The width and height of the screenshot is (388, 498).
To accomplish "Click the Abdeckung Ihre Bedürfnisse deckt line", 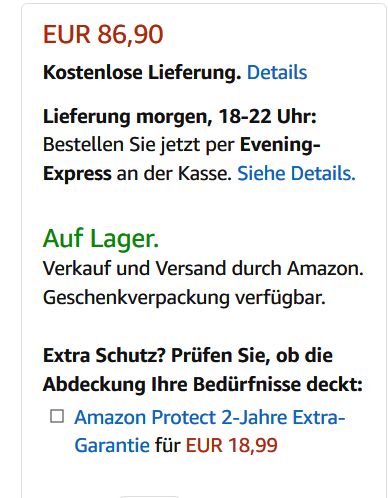I will point(203,384).
